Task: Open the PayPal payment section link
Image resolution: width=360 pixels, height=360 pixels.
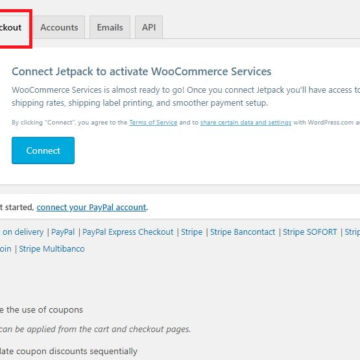Action: point(63,232)
